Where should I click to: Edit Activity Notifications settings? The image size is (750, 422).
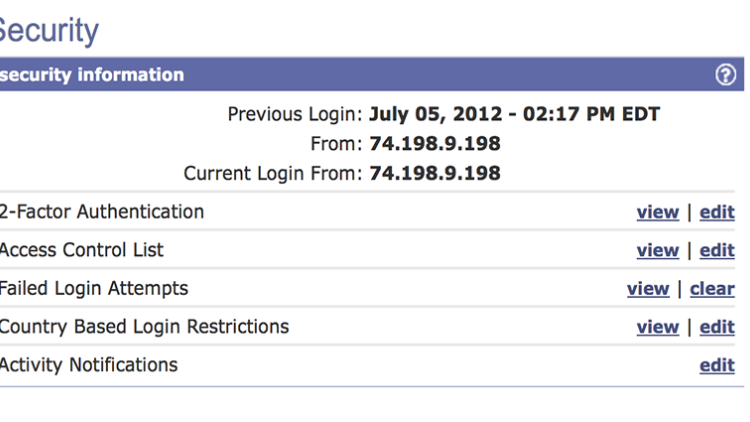pyautogui.click(x=717, y=365)
